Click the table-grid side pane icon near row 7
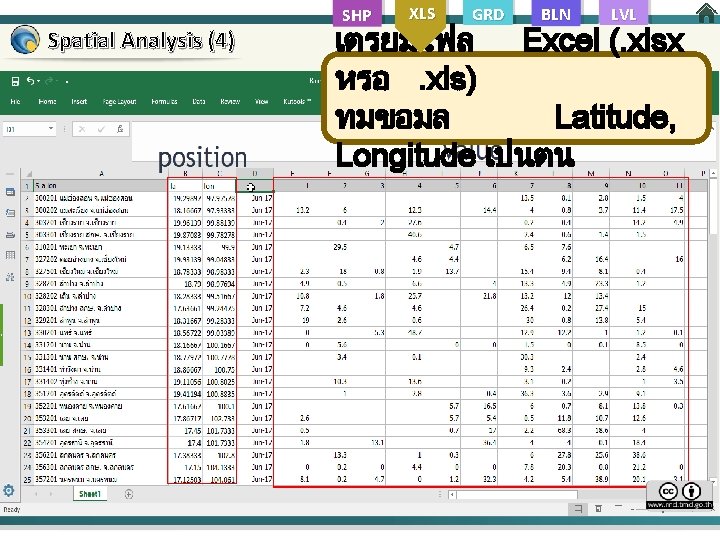Image resolution: width=720 pixels, height=540 pixels. [10, 255]
